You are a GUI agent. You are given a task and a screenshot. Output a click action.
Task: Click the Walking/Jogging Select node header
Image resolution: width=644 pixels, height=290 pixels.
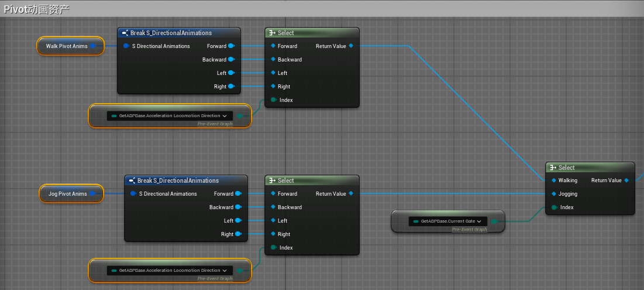click(590, 168)
